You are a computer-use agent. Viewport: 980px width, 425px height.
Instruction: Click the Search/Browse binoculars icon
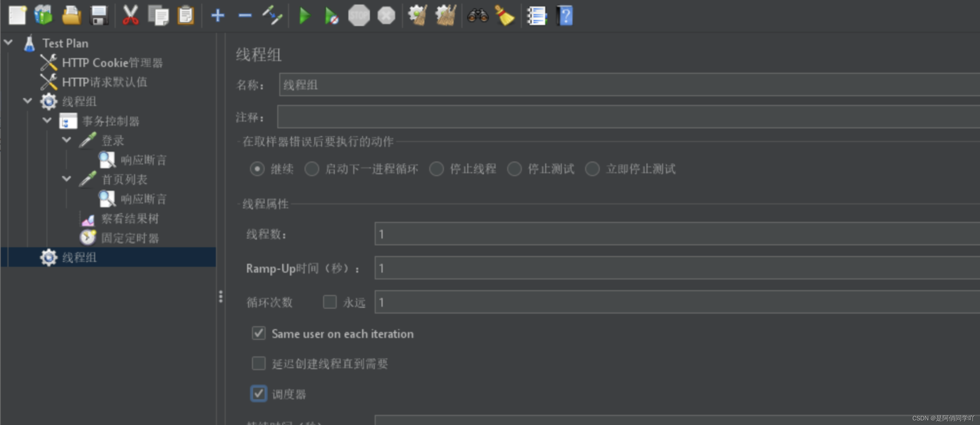pyautogui.click(x=477, y=15)
